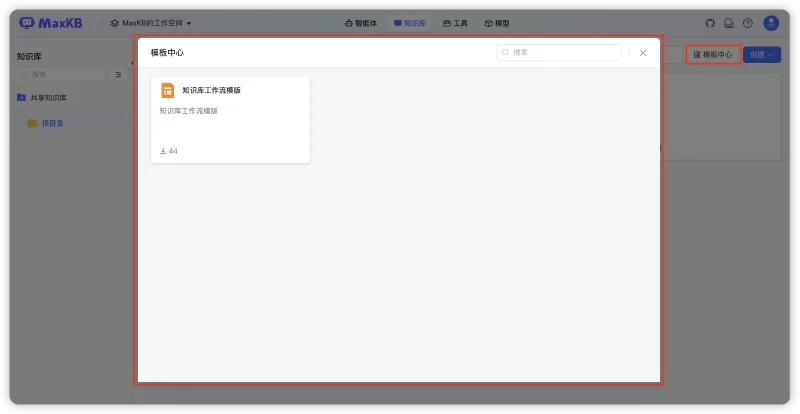Click the 模板中心 button

coord(713,55)
